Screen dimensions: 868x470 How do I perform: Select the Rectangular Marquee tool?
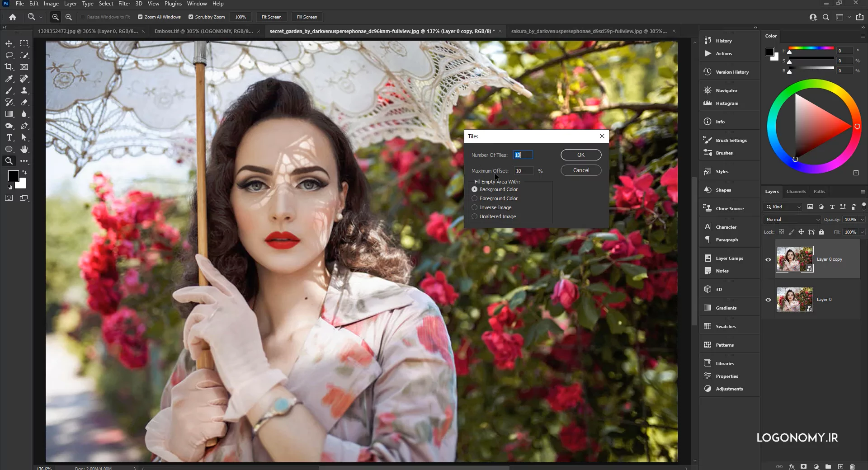pyautogui.click(x=24, y=43)
